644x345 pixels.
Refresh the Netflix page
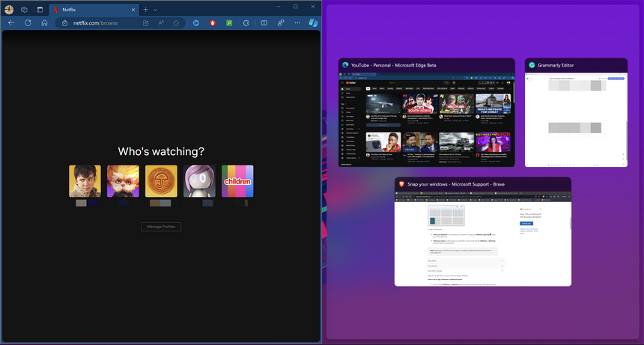(x=28, y=23)
